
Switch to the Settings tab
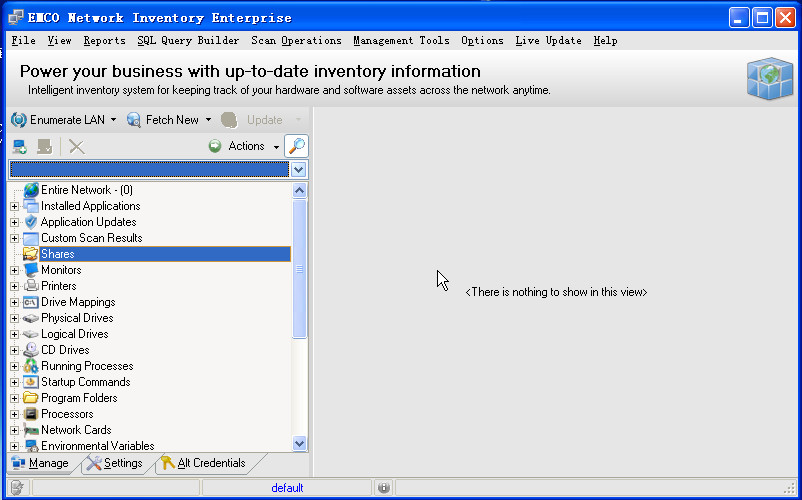(x=115, y=463)
